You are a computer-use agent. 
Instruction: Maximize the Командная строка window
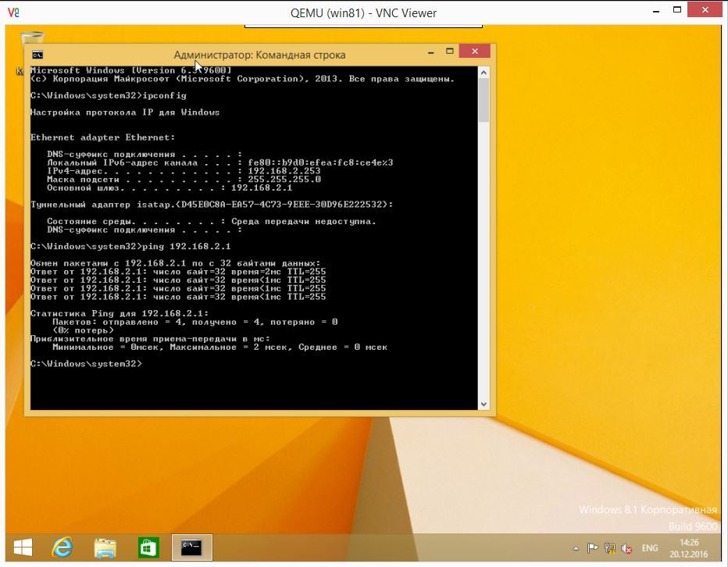point(449,52)
